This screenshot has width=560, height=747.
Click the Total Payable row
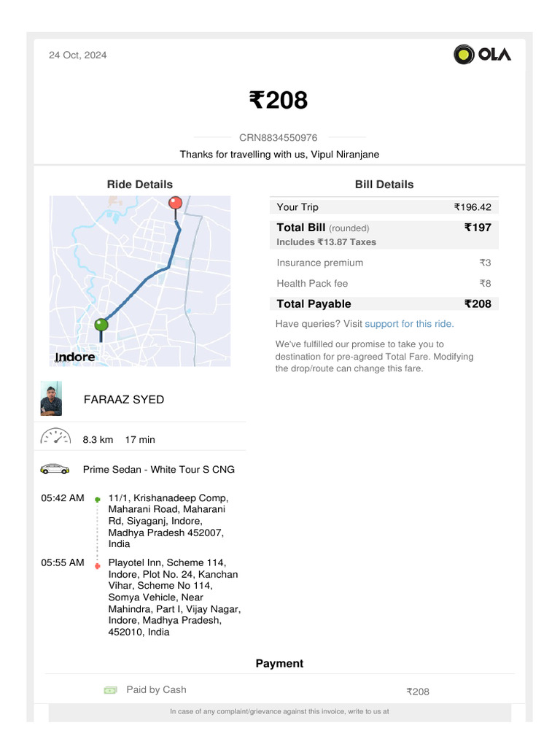tap(384, 303)
